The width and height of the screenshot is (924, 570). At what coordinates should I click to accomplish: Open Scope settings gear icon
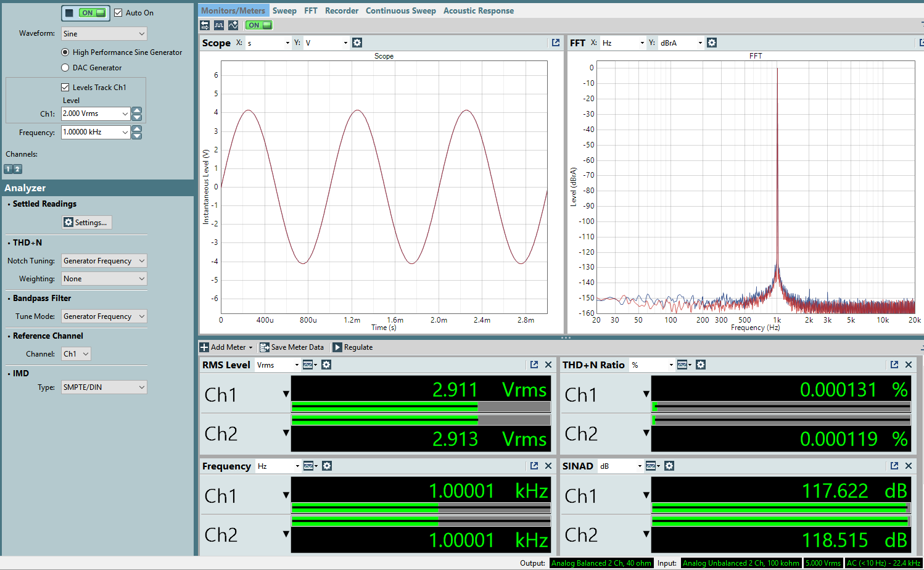(357, 43)
